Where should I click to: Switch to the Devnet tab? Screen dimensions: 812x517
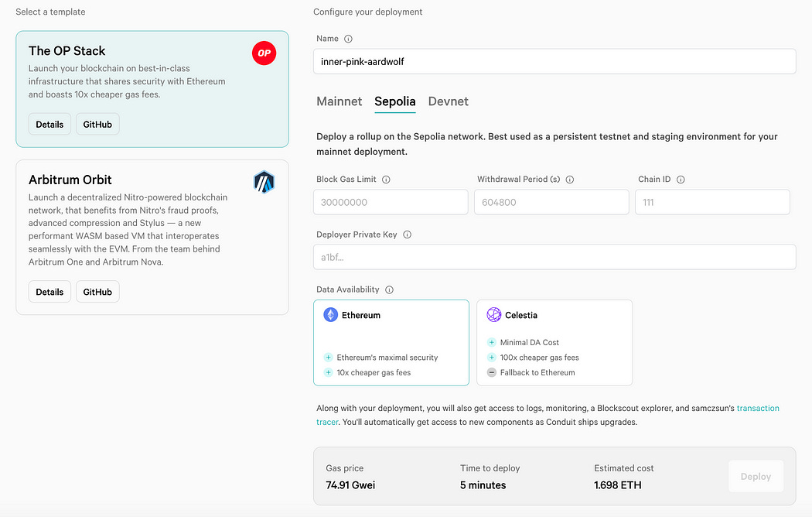[448, 101]
